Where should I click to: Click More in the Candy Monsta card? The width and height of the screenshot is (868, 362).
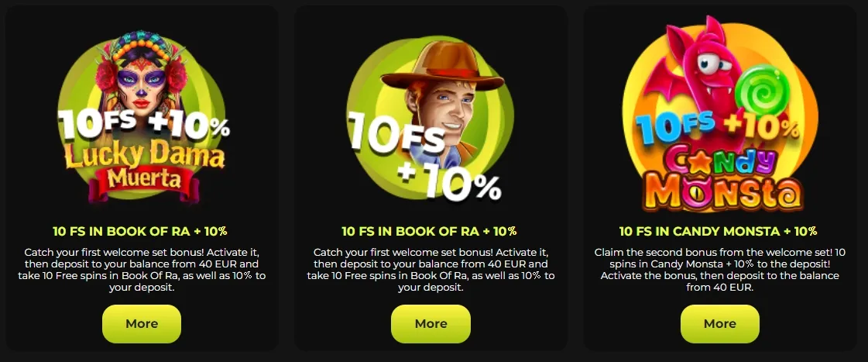[719, 324]
